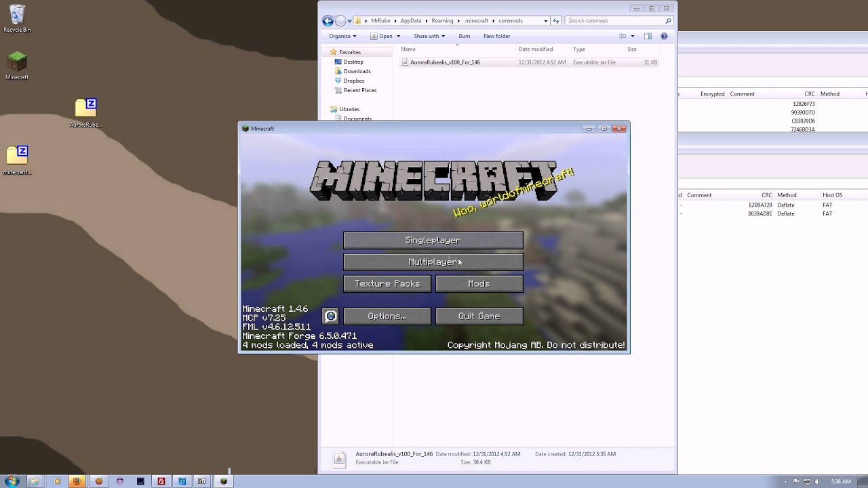Click the CRC column header in top archive window
This screenshot has height=488, width=868.
pyautogui.click(x=810, y=94)
